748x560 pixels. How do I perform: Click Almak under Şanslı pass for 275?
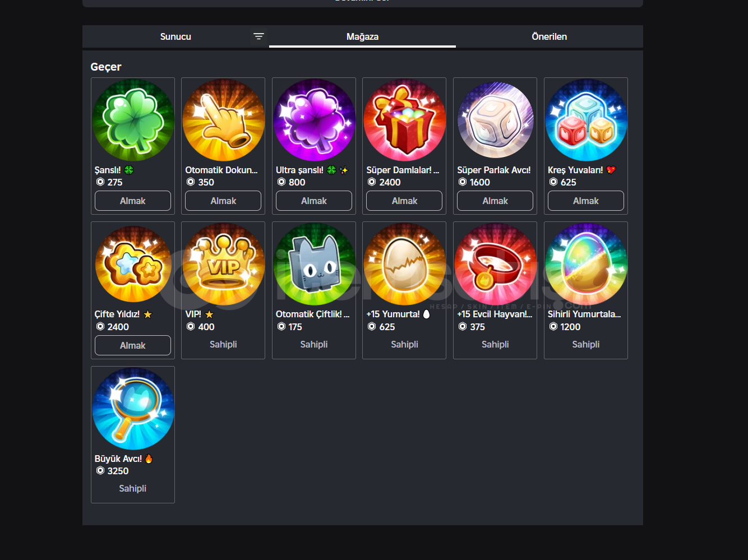[133, 201]
